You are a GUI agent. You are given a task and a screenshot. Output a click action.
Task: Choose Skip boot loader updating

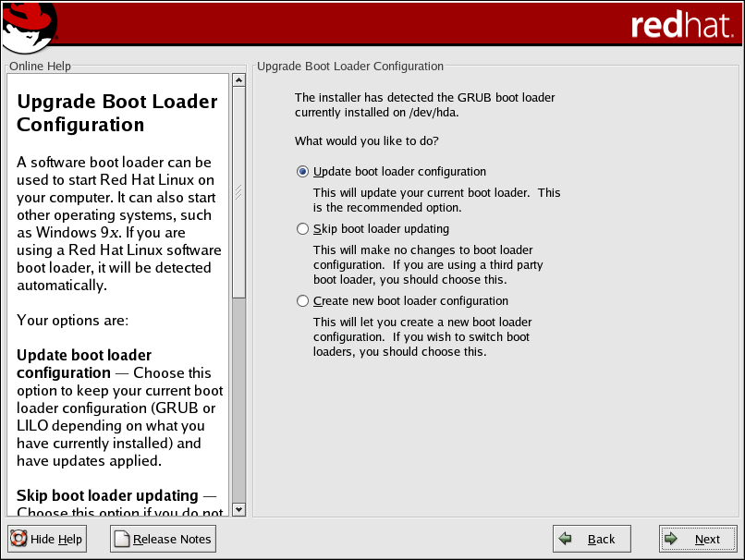302,229
